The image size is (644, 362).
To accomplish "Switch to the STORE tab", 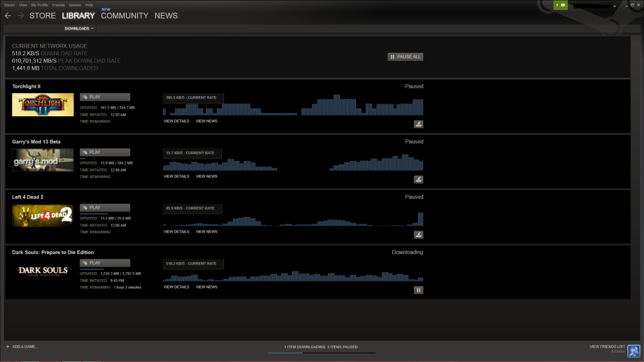I will (x=42, y=16).
